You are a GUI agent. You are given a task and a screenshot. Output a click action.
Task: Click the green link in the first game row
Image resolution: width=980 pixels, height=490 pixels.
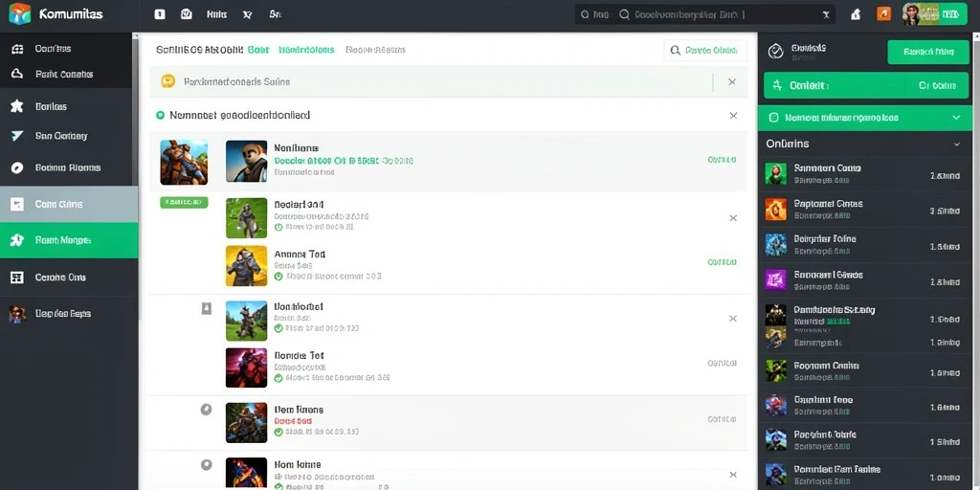pyautogui.click(x=722, y=160)
